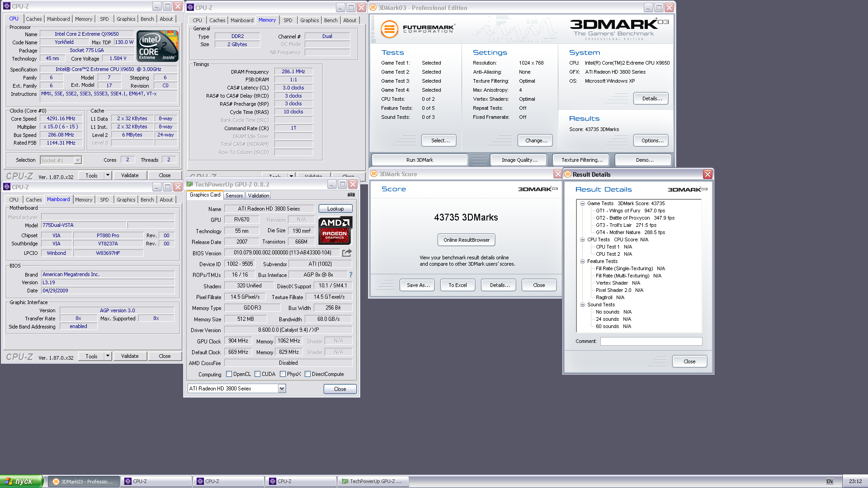Click the Futuremark Corporation logo
Image resolution: width=868 pixels, height=488 pixels.
417,29
